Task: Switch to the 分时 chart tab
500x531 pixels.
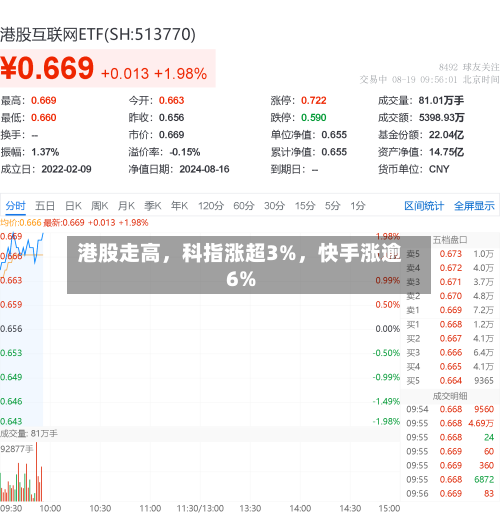Action: [x=16, y=206]
